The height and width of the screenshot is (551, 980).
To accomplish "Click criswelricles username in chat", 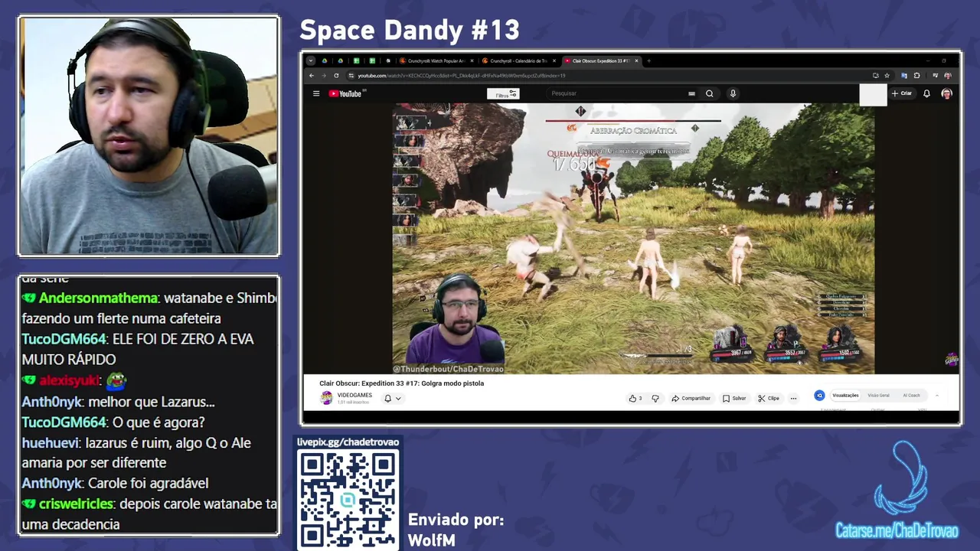I will 76,504.
